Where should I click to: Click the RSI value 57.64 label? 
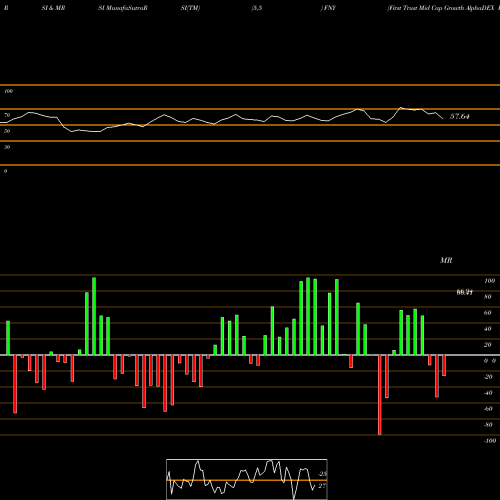pos(460,116)
